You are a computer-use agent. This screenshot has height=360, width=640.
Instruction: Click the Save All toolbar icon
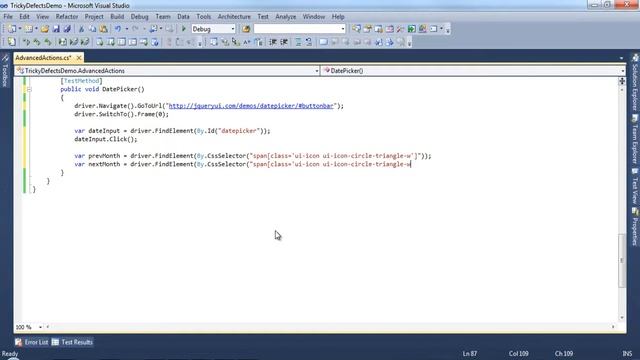coord(67,29)
